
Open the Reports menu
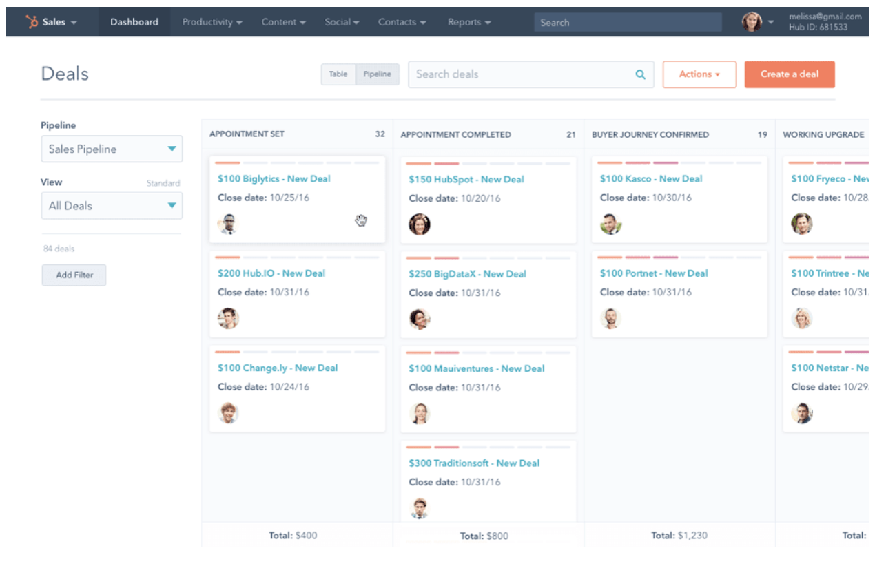(469, 22)
